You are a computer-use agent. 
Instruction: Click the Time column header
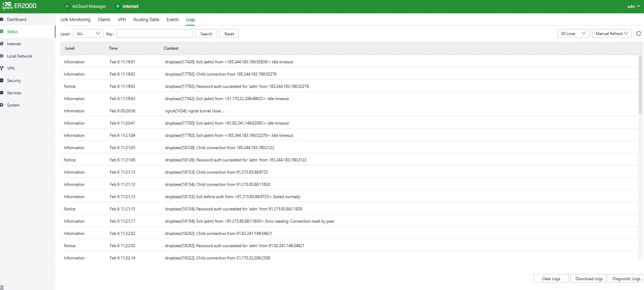click(x=113, y=48)
